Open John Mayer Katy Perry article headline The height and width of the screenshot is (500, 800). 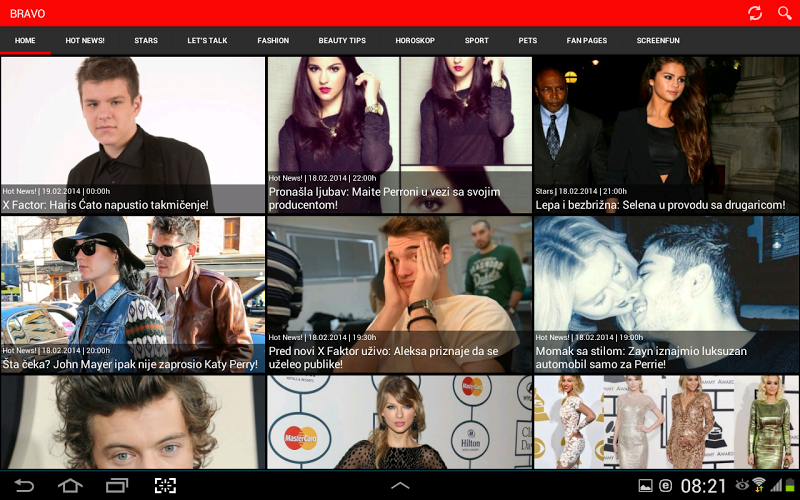pyautogui.click(x=130, y=364)
